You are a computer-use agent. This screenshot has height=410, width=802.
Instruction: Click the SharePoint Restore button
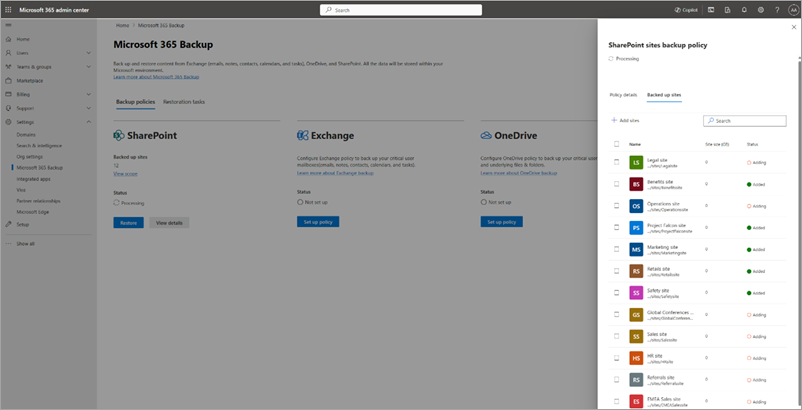128,223
